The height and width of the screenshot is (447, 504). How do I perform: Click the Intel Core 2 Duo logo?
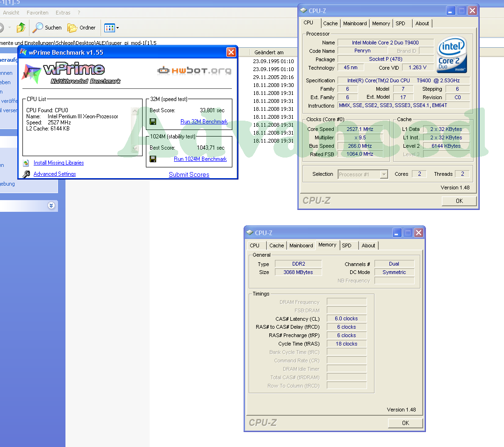[x=452, y=55]
